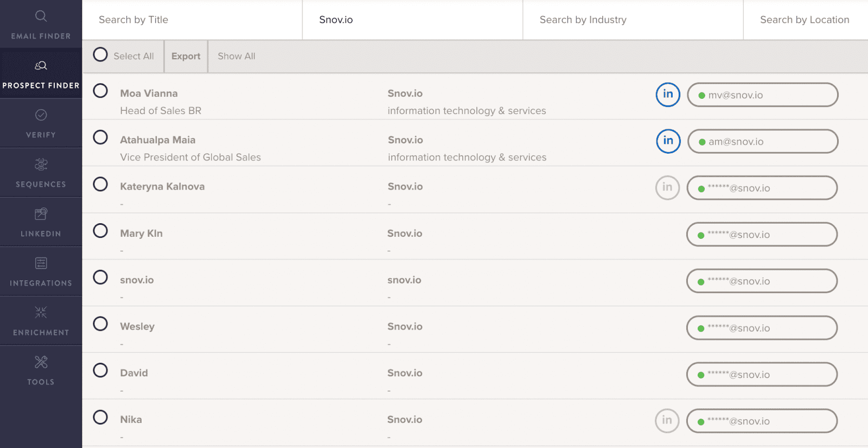Open the Verify checkmark icon
The width and height of the screenshot is (868, 448).
(41, 115)
